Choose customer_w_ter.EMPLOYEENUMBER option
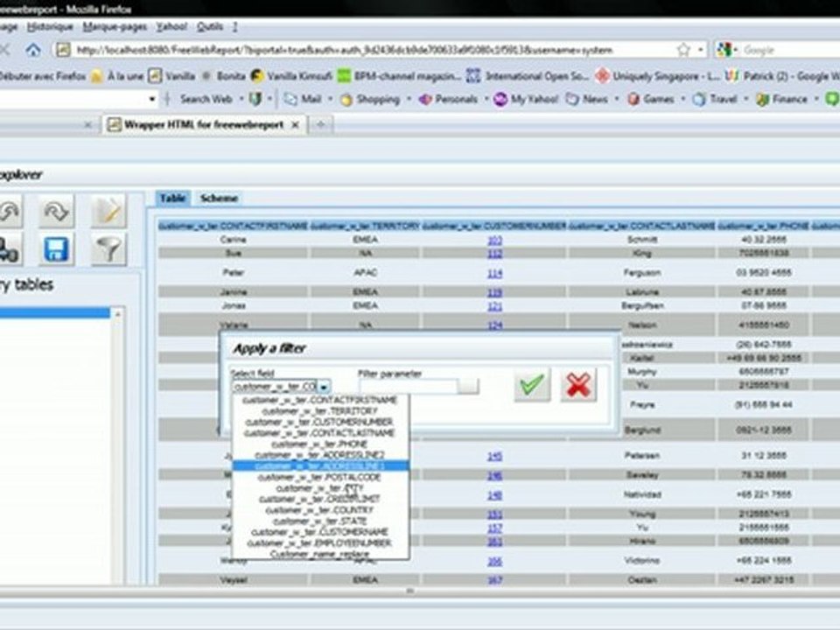Viewport: 840px width, 630px height. pos(319,542)
